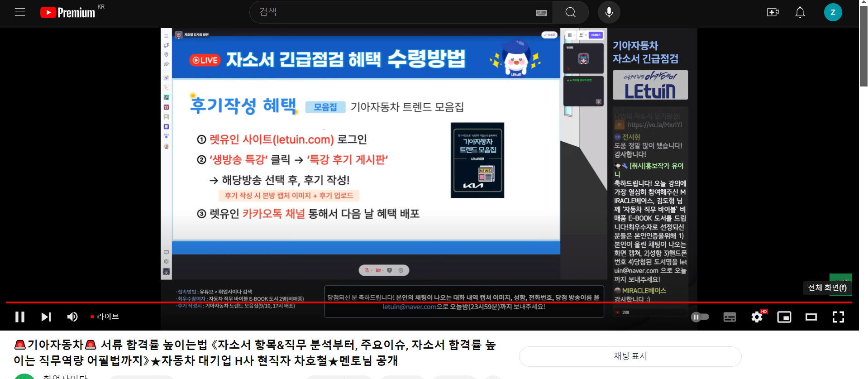The image size is (868, 379).
Task: Click the magnifier search button
Action: point(571,12)
